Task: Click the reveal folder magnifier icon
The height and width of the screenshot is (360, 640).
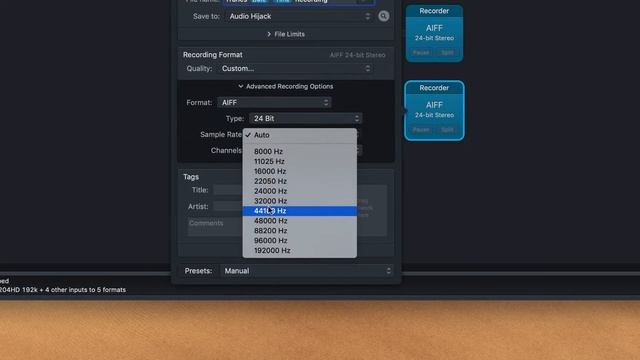Action: point(383,16)
